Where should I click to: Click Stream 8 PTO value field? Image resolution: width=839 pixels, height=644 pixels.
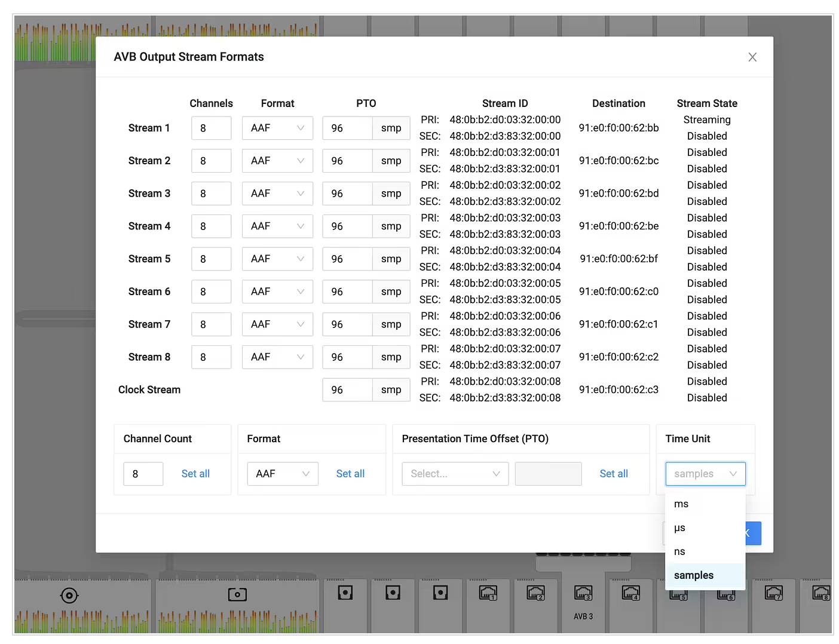pos(347,357)
